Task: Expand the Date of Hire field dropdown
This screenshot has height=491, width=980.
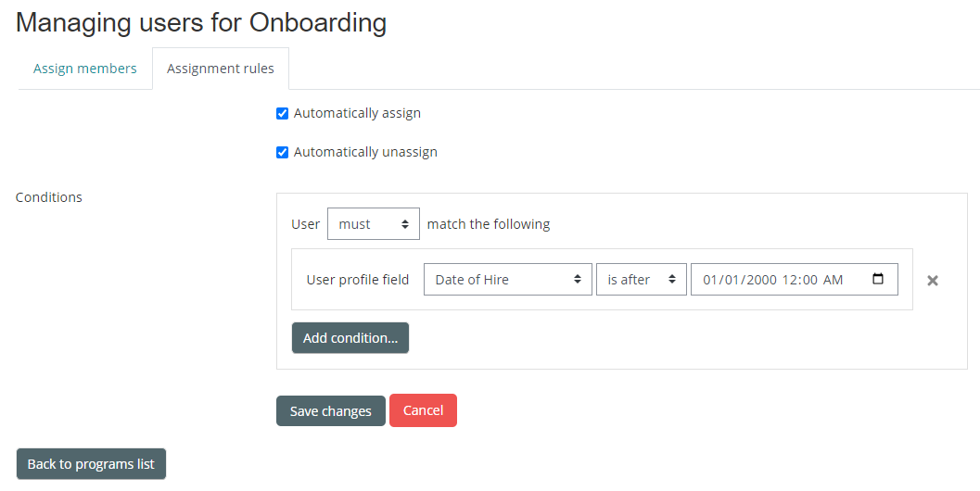Action: click(x=507, y=280)
